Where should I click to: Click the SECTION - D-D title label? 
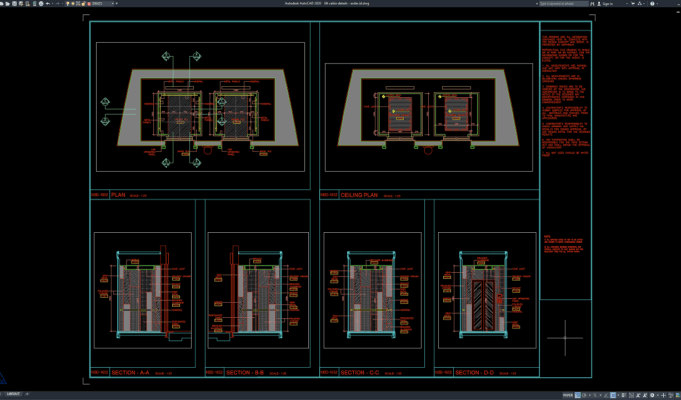coord(474,373)
